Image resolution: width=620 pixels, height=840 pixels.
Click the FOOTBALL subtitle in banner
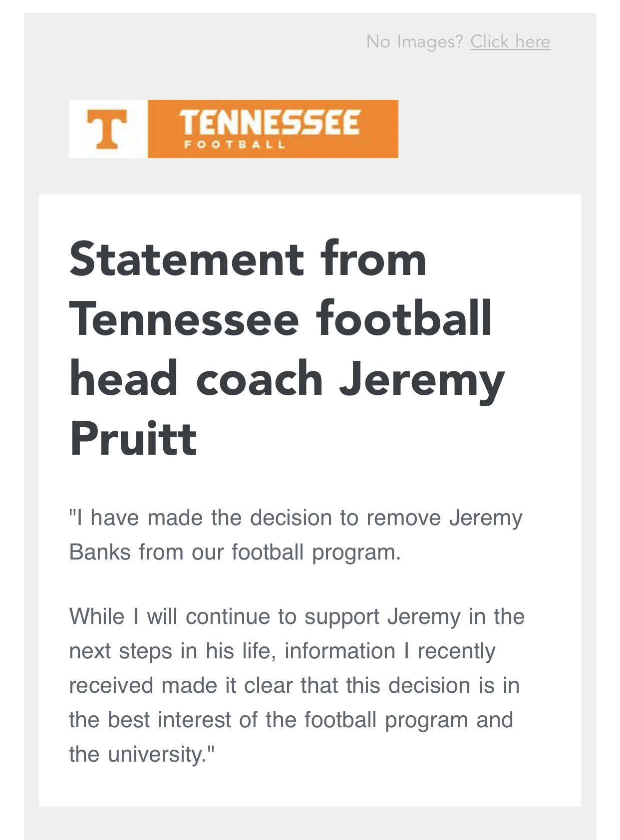235,145
